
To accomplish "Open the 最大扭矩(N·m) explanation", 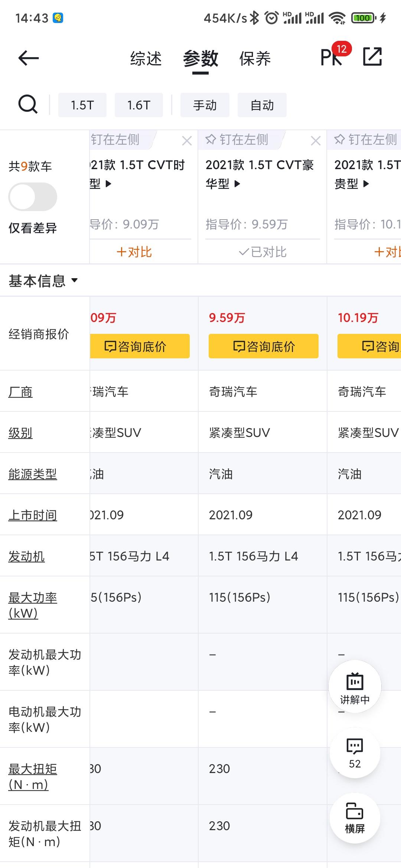I will (33, 777).
